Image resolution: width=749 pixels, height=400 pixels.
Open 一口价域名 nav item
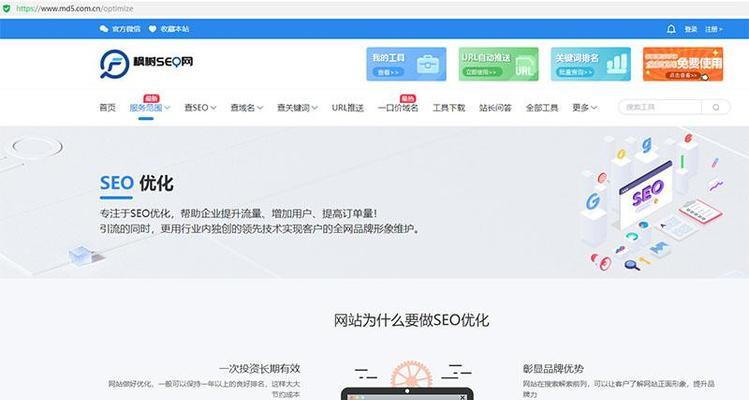click(398, 108)
